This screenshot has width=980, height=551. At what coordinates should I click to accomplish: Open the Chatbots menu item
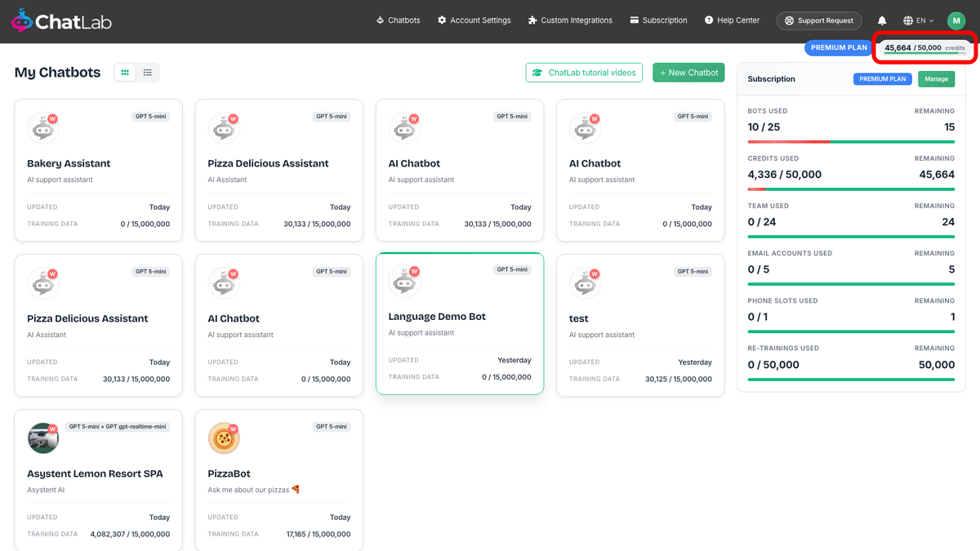398,20
